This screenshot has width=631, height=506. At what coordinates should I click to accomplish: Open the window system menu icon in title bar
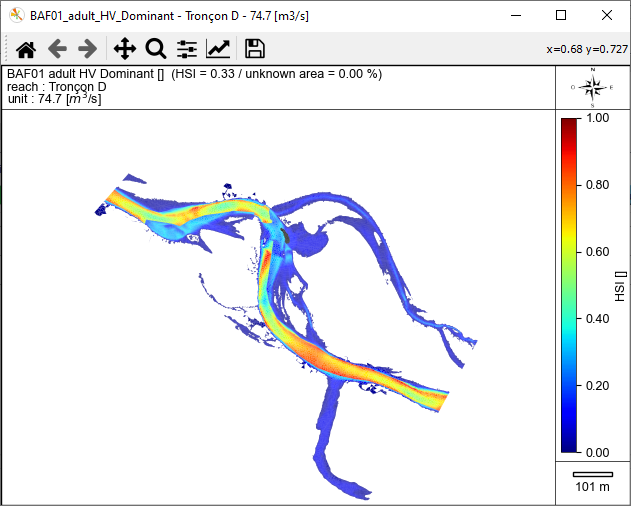pos(15,15)
